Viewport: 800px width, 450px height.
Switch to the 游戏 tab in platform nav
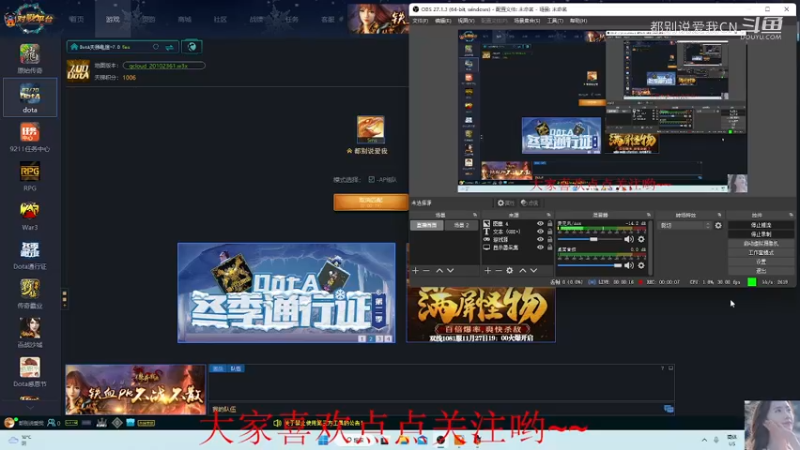[112, 19]
